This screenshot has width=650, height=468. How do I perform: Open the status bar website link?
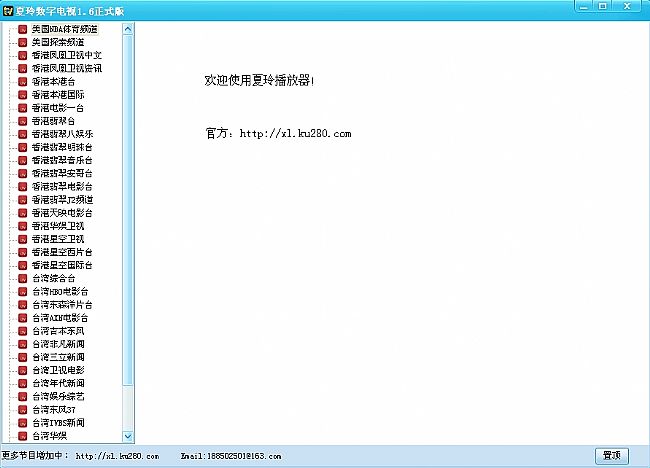coord(117,456)
